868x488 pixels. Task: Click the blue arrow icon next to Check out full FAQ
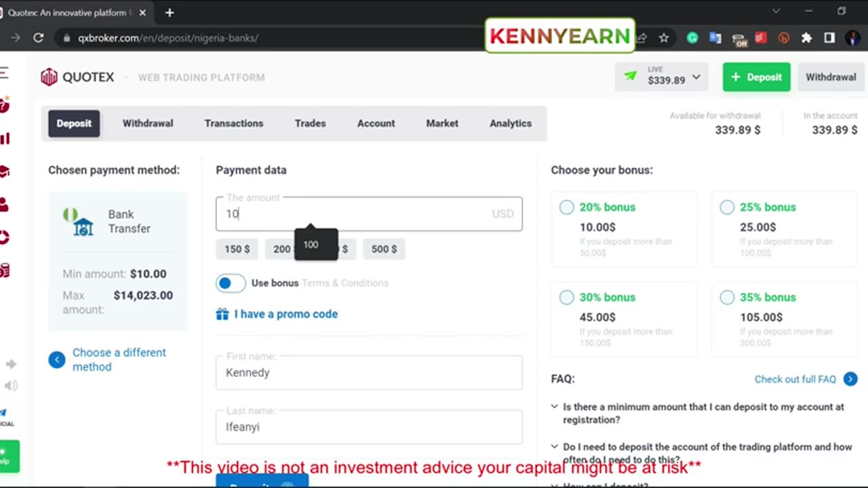point(850,379)
